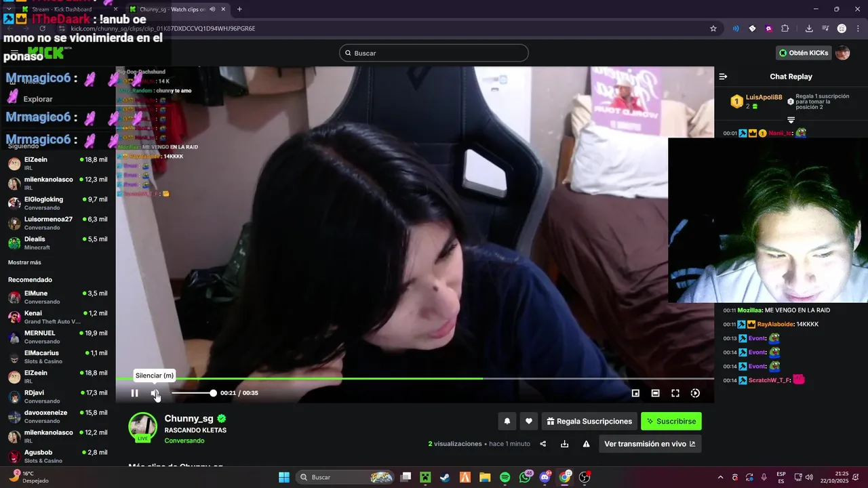
Task: Bookmark this page with the star icon
Action: point(713,28)
